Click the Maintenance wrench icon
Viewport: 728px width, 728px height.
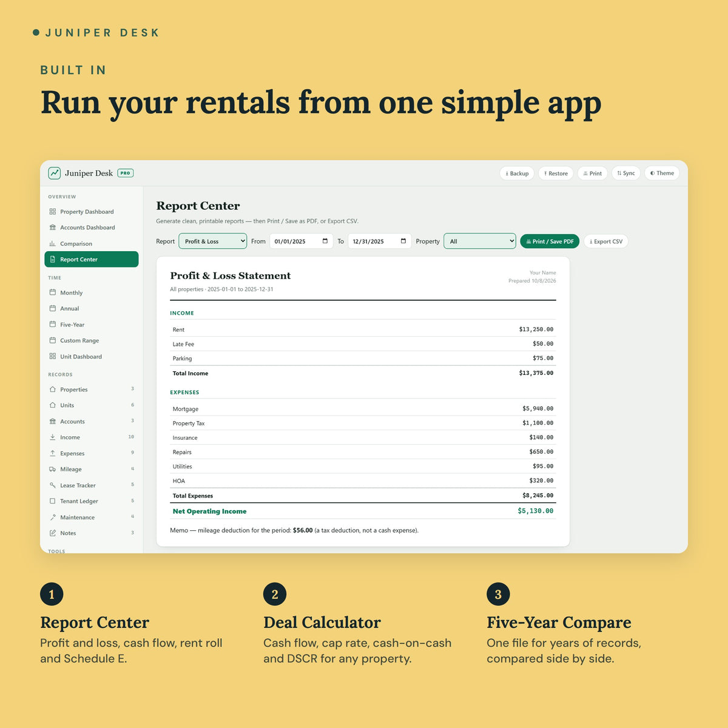53,517
